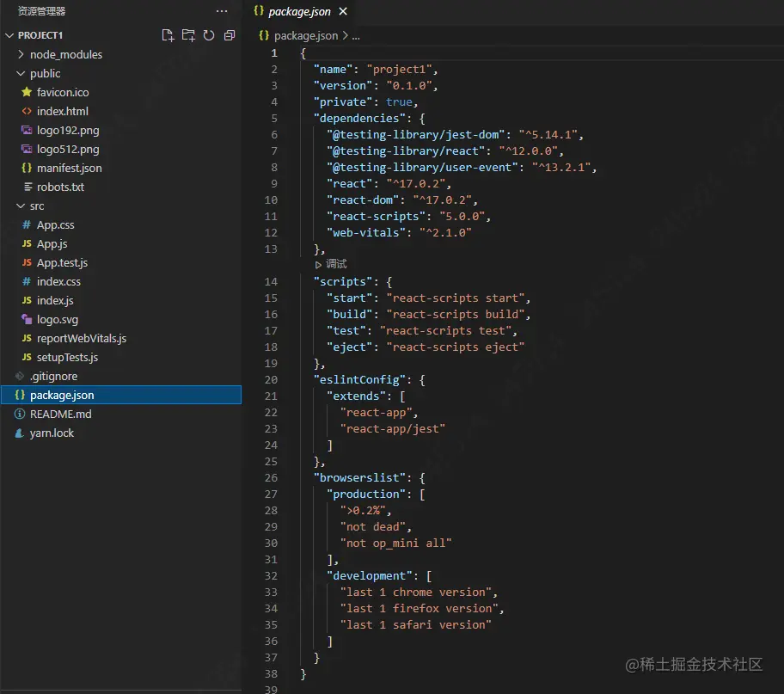
Task: Click the "last 1 firefox version" string
Action: (419, 609)
